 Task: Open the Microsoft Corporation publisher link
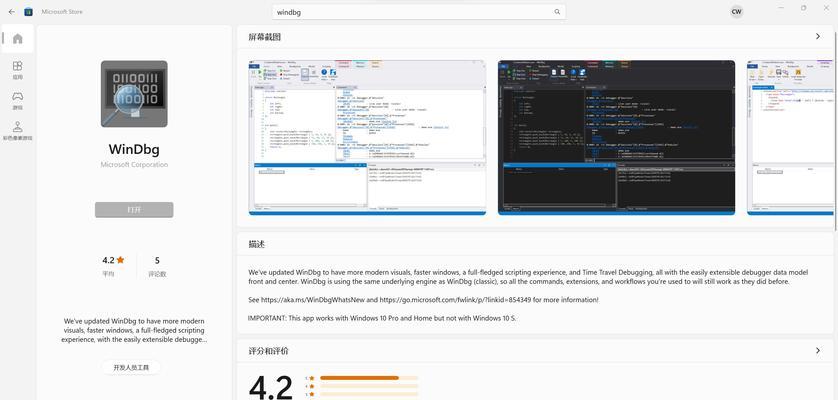[134, 165]
